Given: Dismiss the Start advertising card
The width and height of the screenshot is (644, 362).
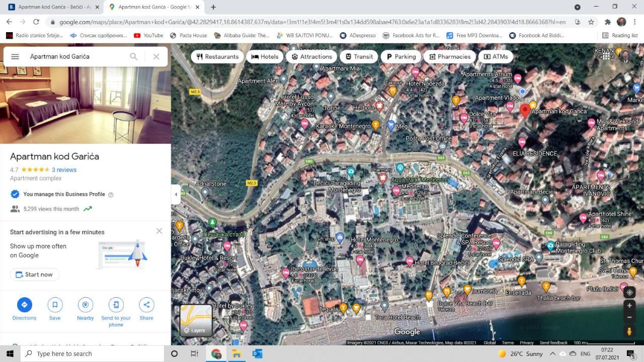Looking at the screenshot, I should coord(159,231).
